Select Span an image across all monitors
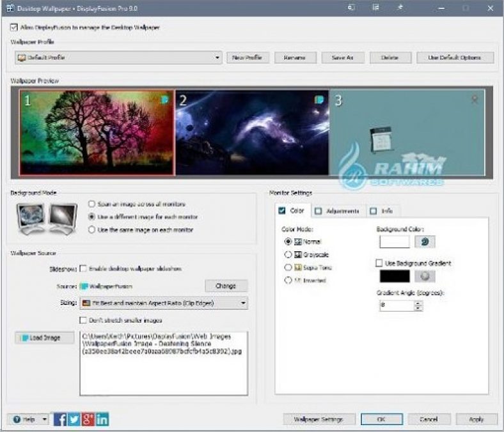Viewport: 504px width, 432px height. [x=92, y=204]
